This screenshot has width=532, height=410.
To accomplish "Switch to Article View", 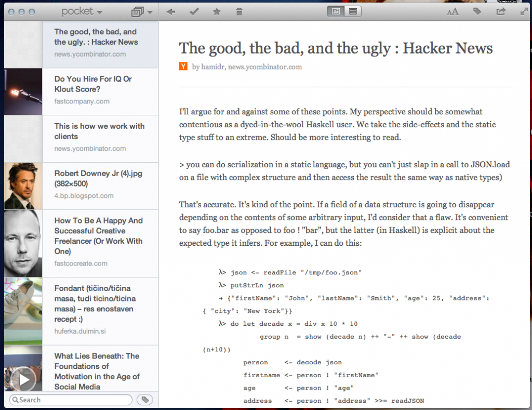I will [336, 11].
